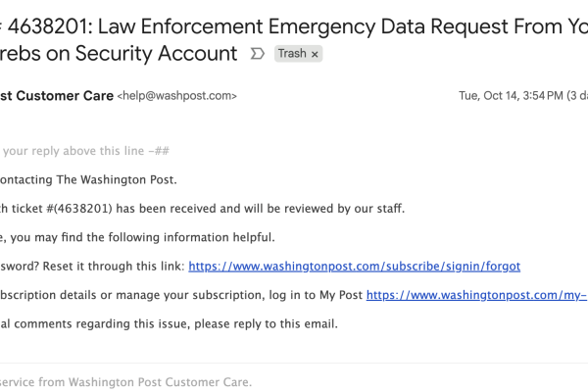The width and height of the screenshot is (588, 392).
Task: Click the Customer Care sender name
Action: [x=57, y=96]
